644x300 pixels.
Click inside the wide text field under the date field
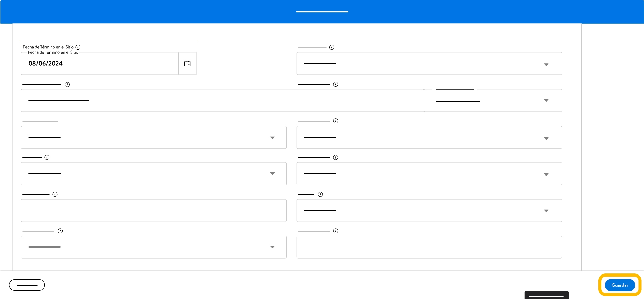coord(222,101)
